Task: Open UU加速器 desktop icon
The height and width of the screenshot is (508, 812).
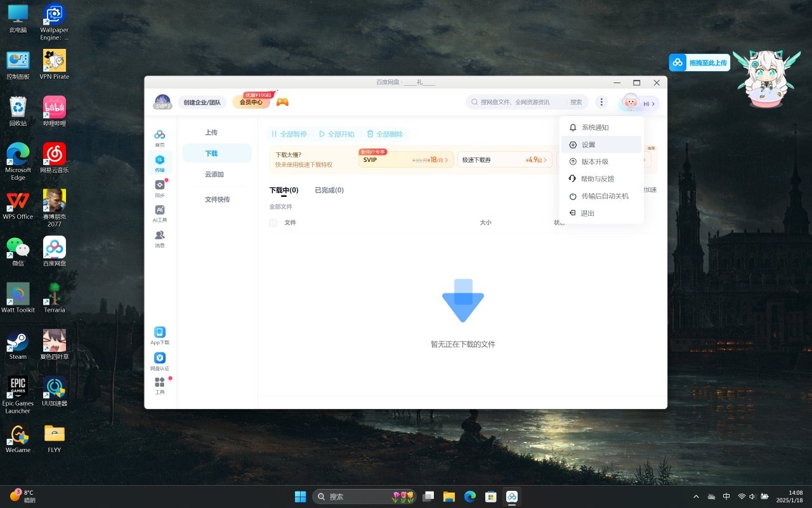Action: (x=55, y=391)
